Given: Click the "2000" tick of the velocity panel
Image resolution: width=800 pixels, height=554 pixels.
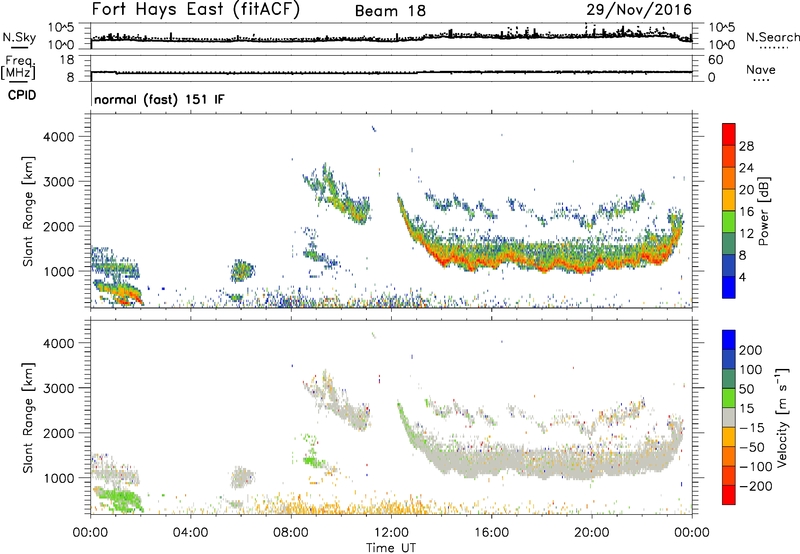Looking at the screenshot, I should pos(59,433).
